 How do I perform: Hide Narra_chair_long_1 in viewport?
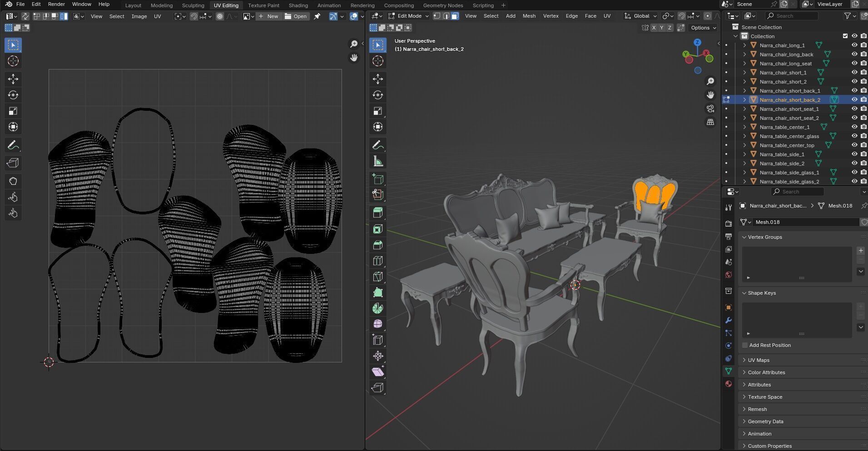point(854,45)
